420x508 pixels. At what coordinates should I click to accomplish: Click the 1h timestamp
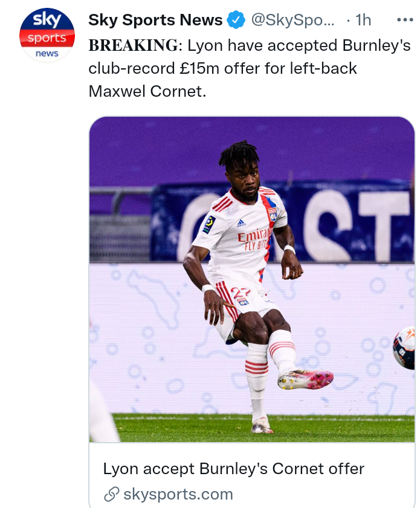pyautogui.click(x=363, y=20)
